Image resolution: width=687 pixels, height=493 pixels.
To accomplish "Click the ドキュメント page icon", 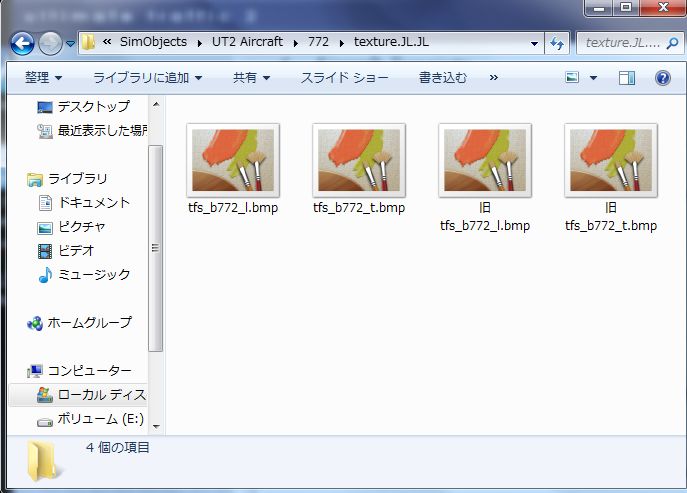I will tap(45, 203).
